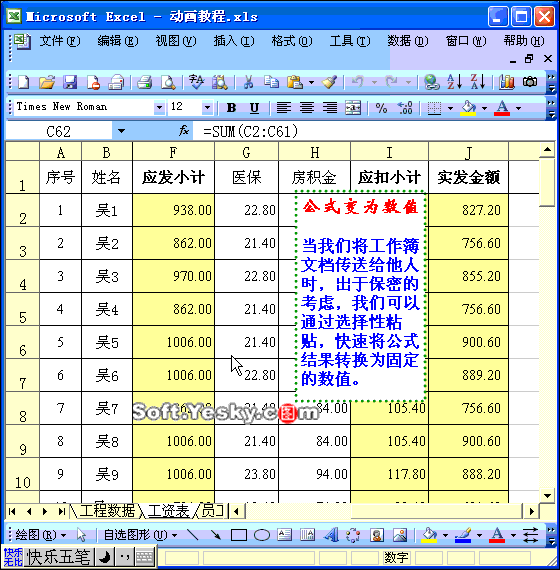The width and height of the screenshot is (560, 570).
Task: Click the Print printer icon
Action: point(144,82)
